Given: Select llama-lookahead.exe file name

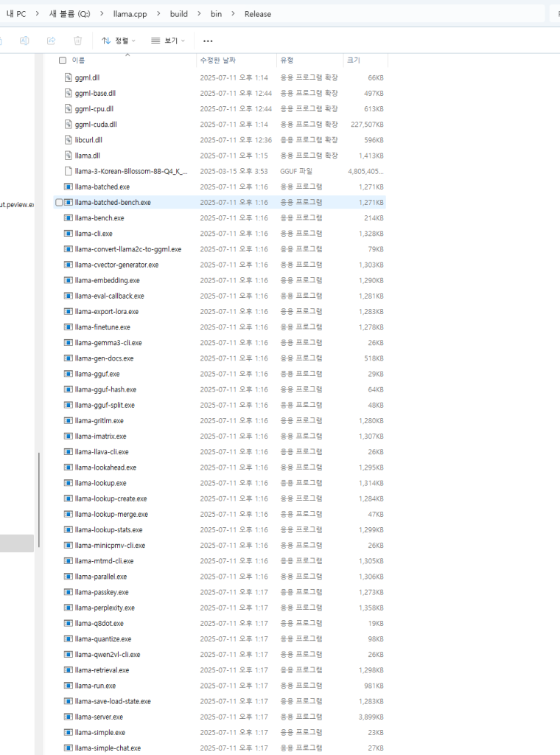Looking at the screenshot, I should pyautogui.click(x=105, y=467).
